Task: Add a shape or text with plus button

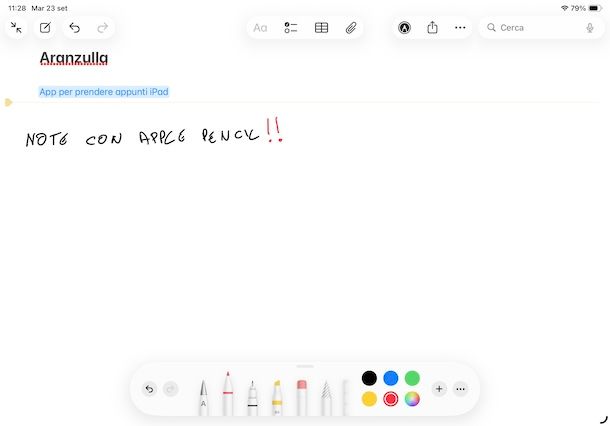Action: [439, 389]
